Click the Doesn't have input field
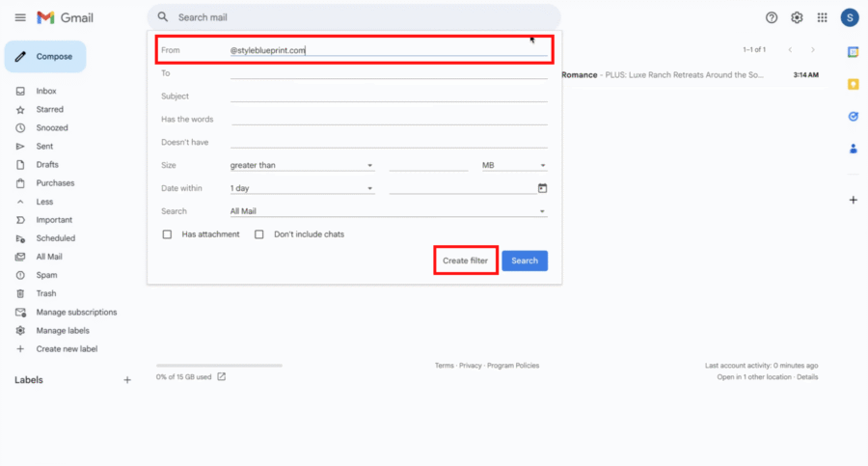Screen dimensions: 868x466 (389, 143)
